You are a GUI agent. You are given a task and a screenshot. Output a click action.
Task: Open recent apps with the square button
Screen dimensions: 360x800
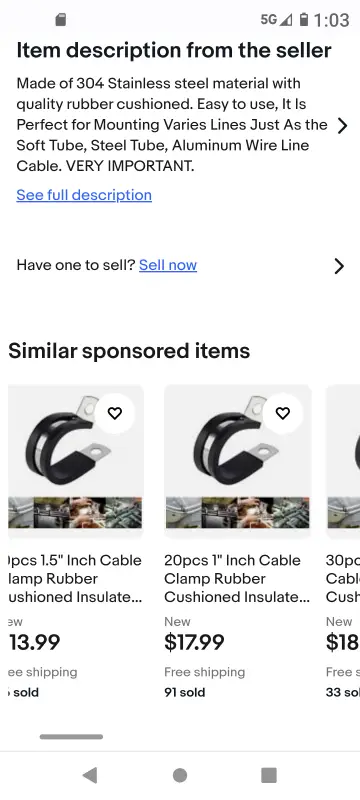269,775
